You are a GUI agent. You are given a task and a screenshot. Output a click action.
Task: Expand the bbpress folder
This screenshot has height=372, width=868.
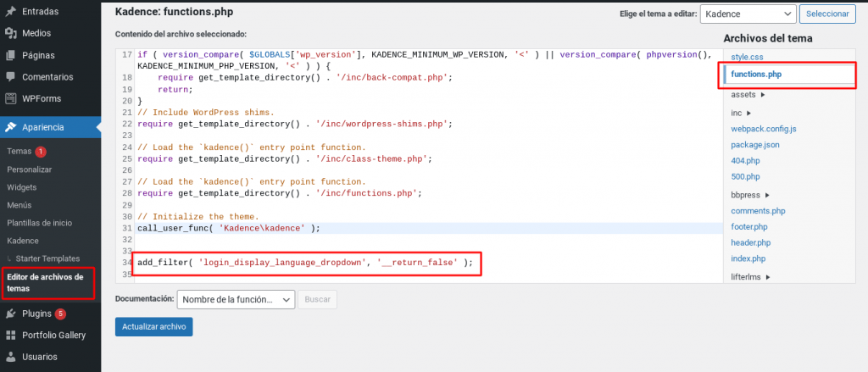749,195
